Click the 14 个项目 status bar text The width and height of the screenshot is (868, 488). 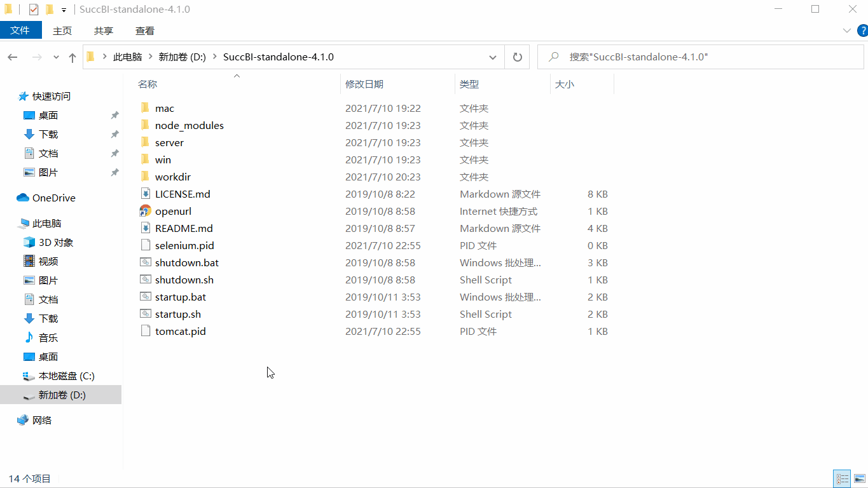point(30,479)
